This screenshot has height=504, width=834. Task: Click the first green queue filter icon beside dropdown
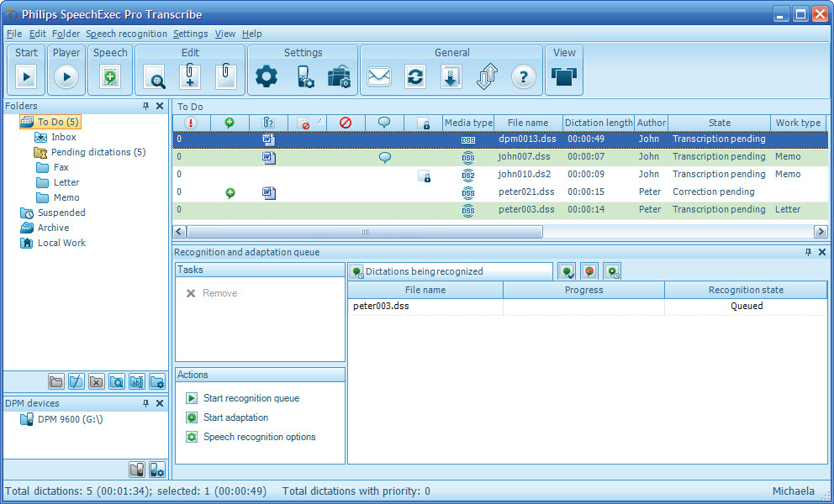tap(567, 271)
